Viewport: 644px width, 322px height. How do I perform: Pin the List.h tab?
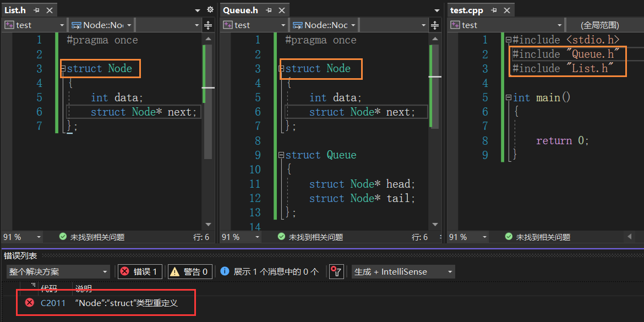[x=36, y=10]
